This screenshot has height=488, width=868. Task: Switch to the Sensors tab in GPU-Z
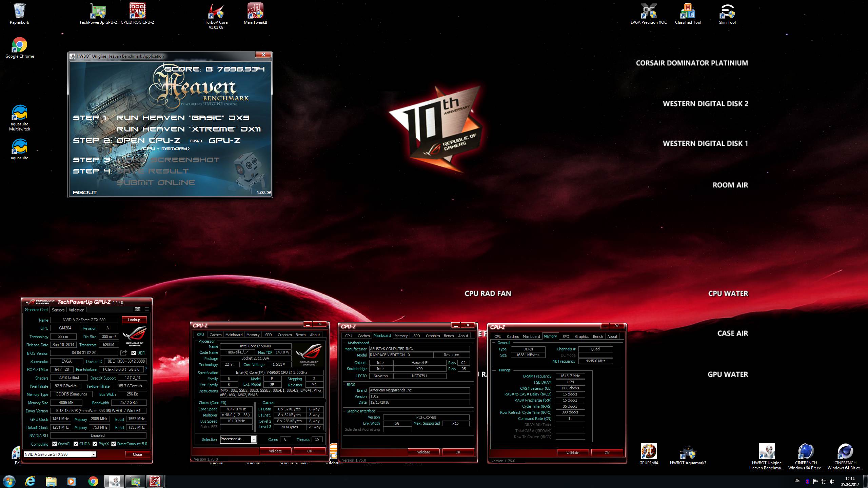coord(58,310)
